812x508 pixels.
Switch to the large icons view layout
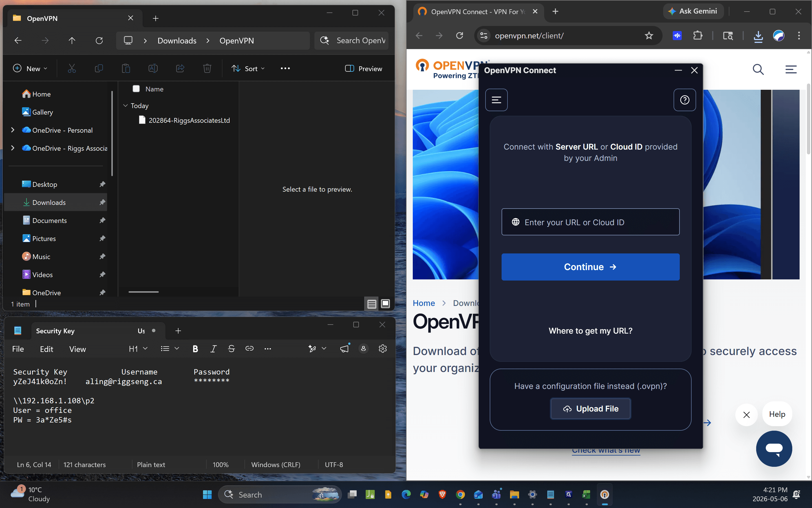pyautogui.click(x=385, y=304)
